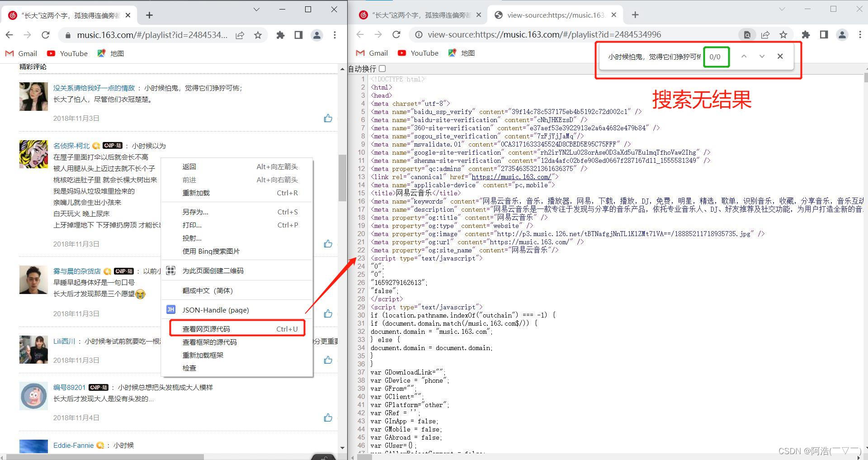Bookmark the left music.163.com page
This screenshot has width=868, height=460.
pos(258,35)
